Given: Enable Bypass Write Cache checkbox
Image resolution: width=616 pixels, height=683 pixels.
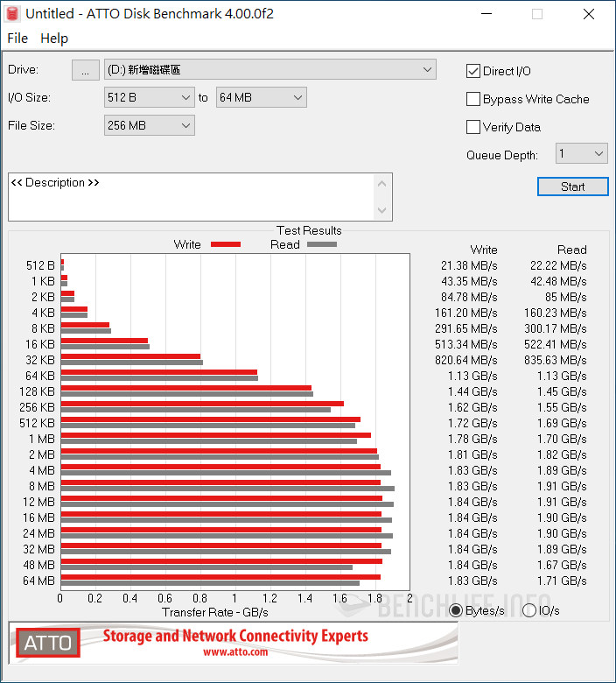Looking at the screenshot, I should pyautogui.click(x=473, y=99).
